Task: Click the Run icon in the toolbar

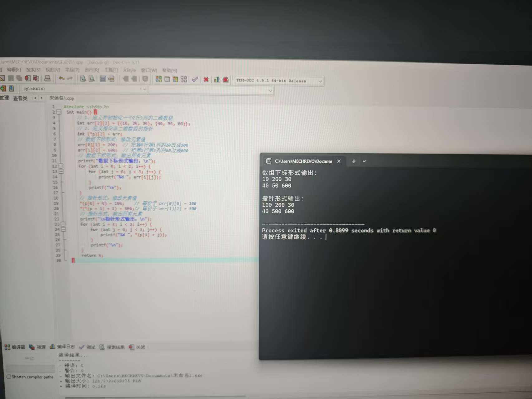Action: 167,79
